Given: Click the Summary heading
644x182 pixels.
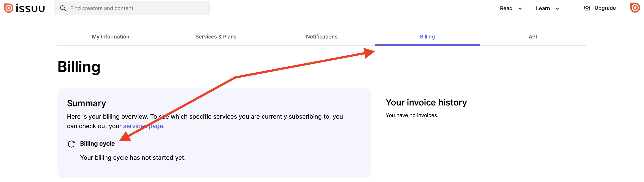Looking at the screenshot, I should click(x=87, y=103).
